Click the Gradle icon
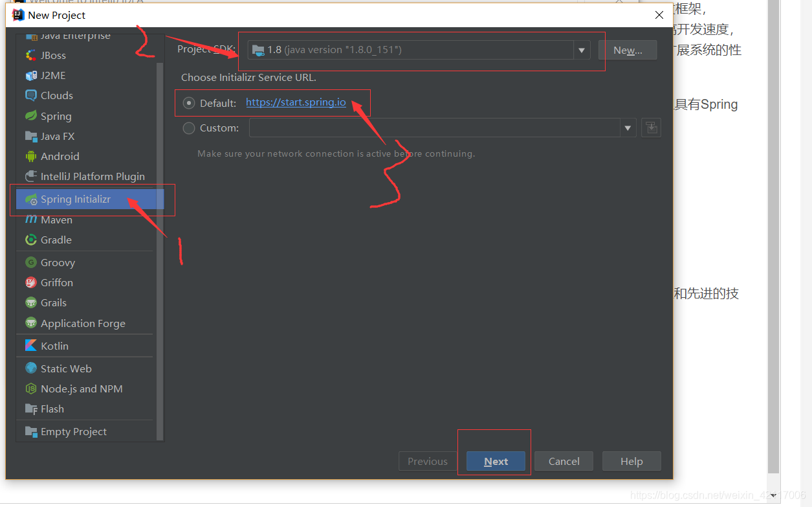812x507 pixels. tap(31, 240)
